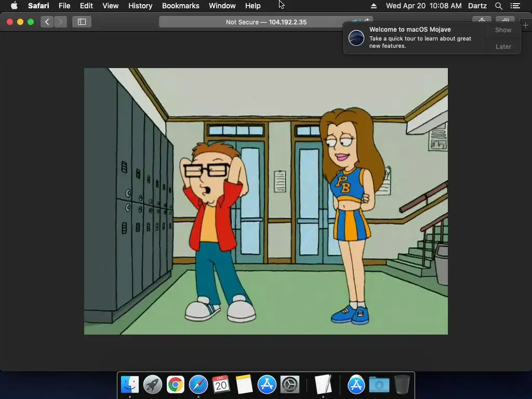Screen dimensions: 532x399
Task: Open Finder from the Dock
Action: pyautogui.click(x=130, y=385)
